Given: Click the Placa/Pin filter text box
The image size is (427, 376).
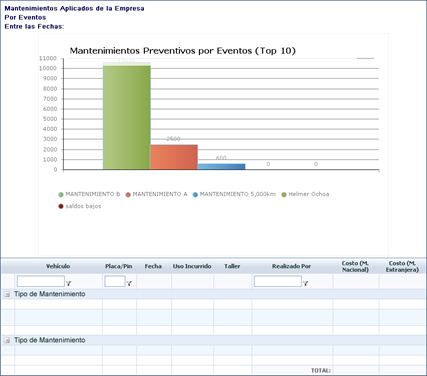Looking at the screenshot, I should (x=115, y=281).
